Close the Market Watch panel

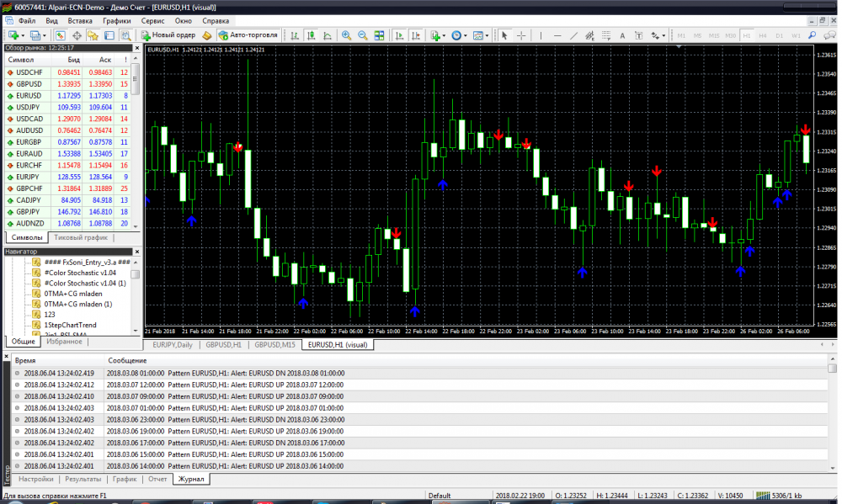tap(136, 48)
